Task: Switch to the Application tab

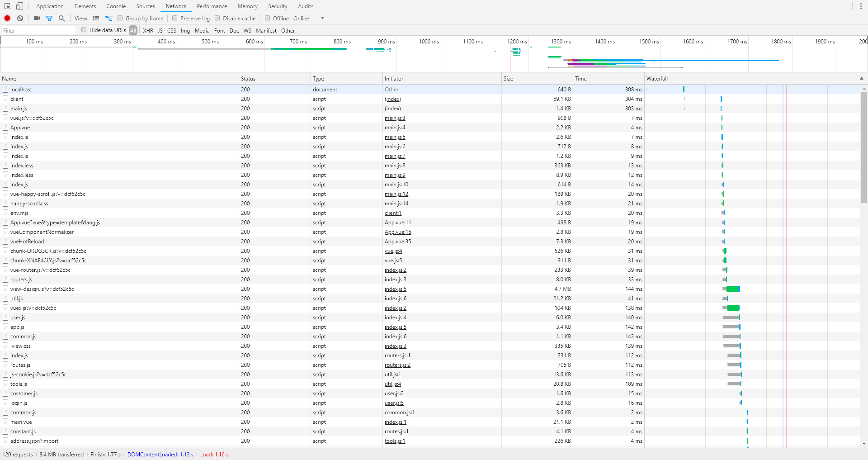Action: tap(50, 6)
